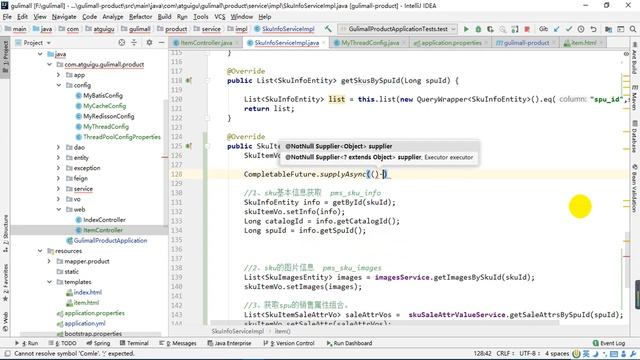Open the Event Log
Screen dimensions: 640x360
[x=609, y=343]
